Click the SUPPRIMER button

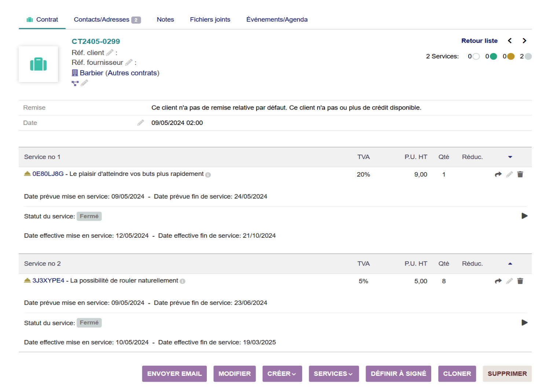tap(507, 374)
